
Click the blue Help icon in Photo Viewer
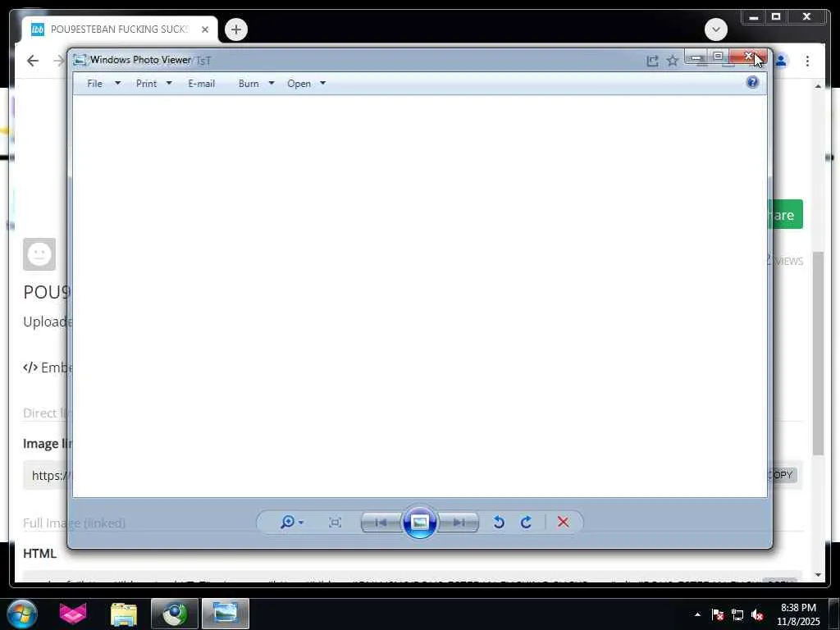point(752,82)
